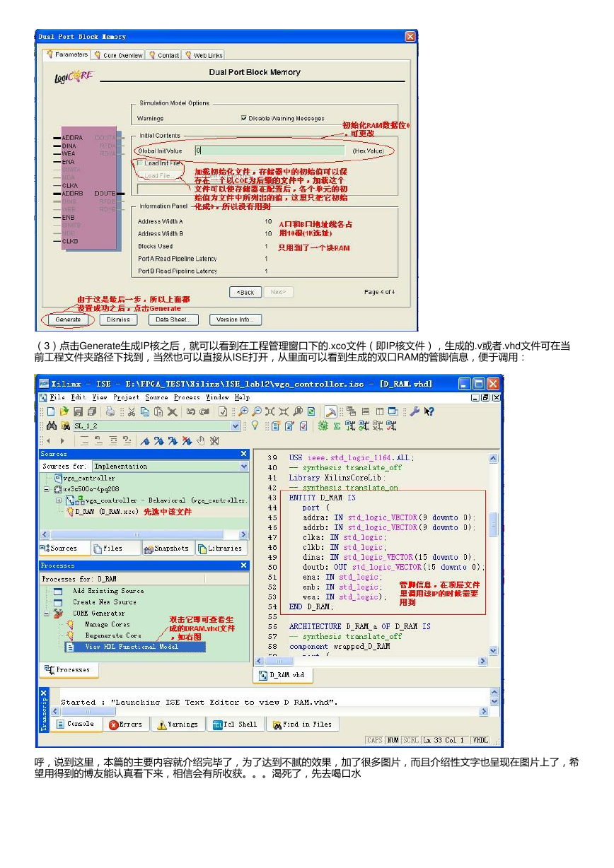This screenshot has width=614, height=868.
Task: Open the Tcl Shell tab
Action: coord(236,725)
